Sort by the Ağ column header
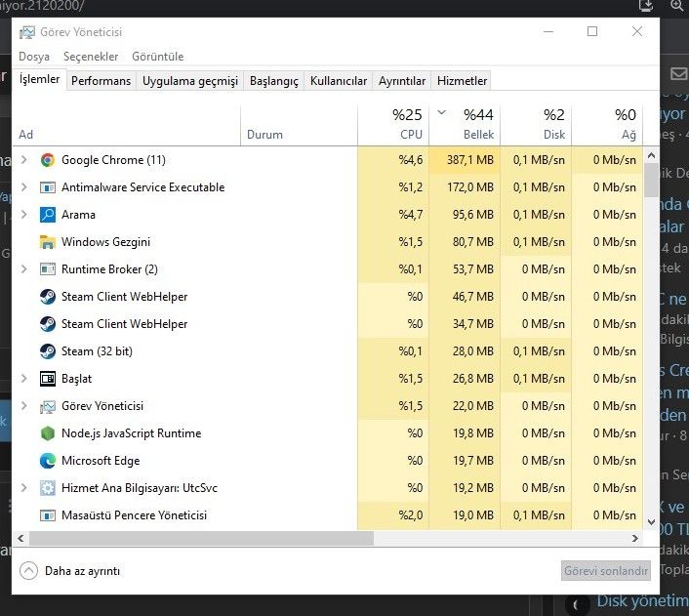Viewport: 689px width, 616px height. coord(607,125)
